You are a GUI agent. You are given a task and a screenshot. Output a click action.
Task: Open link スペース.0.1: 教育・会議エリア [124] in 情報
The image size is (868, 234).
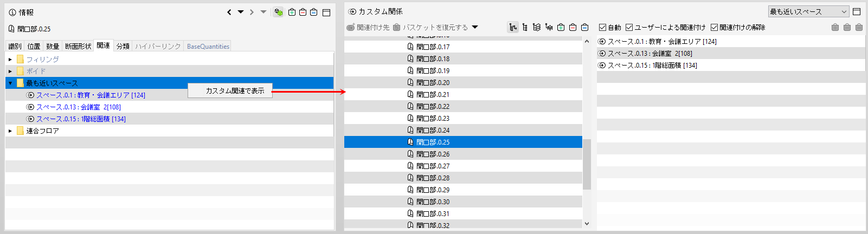[91, 95]
